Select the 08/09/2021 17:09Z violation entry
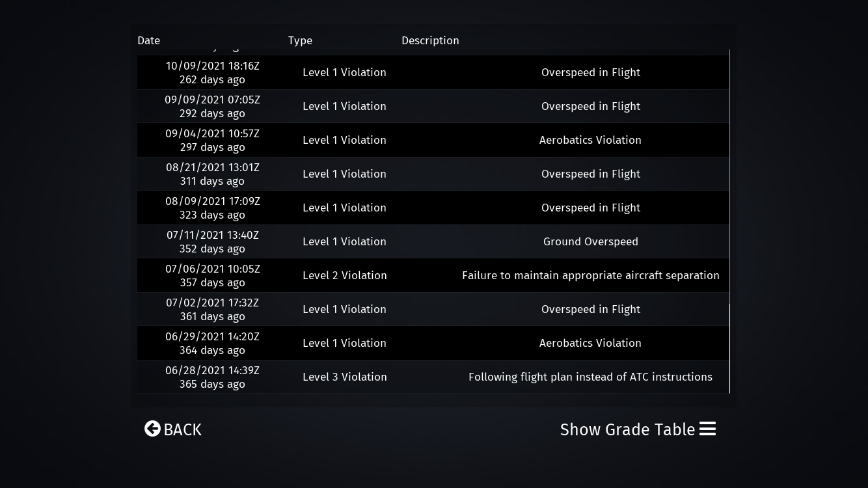 (212, 208)
